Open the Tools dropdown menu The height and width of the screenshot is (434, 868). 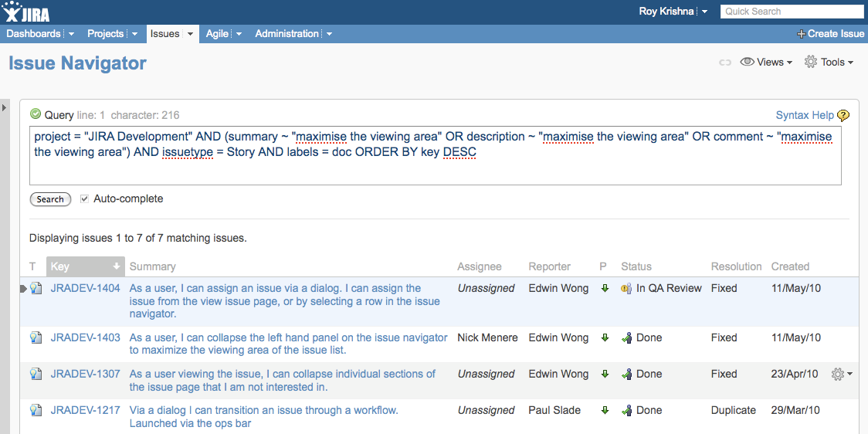829,62
